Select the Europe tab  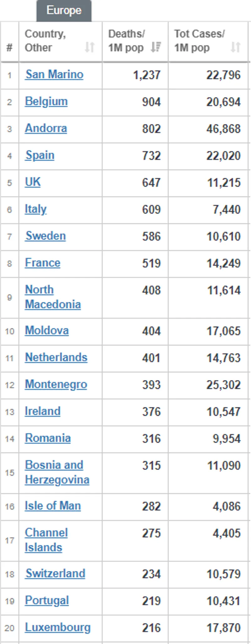(x=64, y=11)
